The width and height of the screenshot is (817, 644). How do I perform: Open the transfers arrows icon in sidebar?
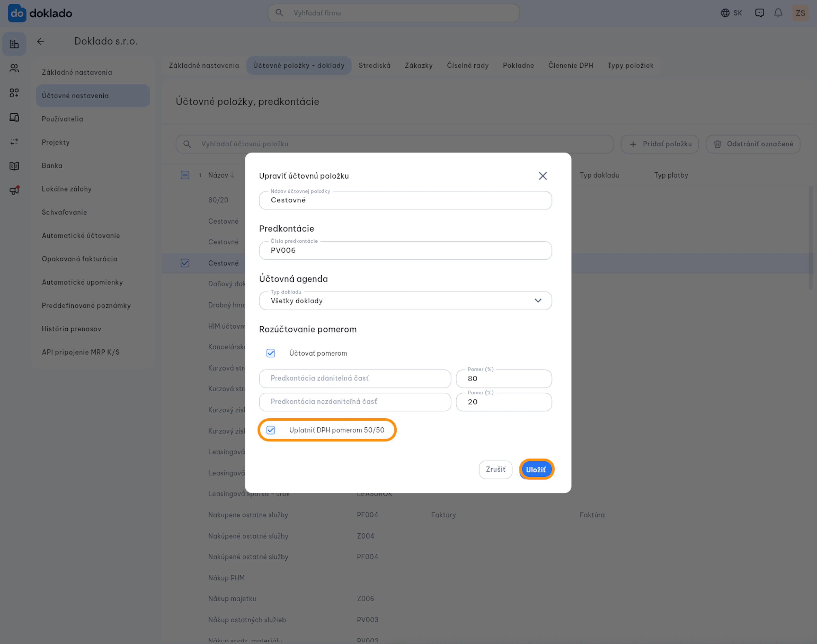pos(14,142)
